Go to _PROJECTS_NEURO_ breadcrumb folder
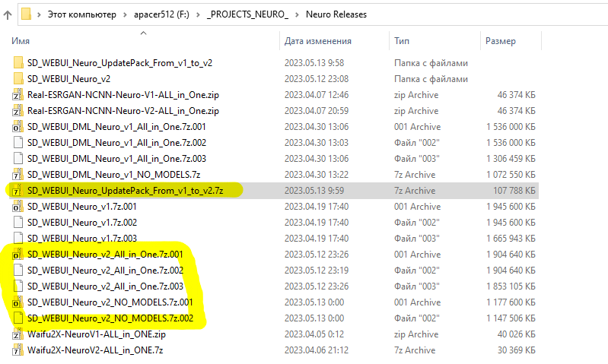 point(247,14)
